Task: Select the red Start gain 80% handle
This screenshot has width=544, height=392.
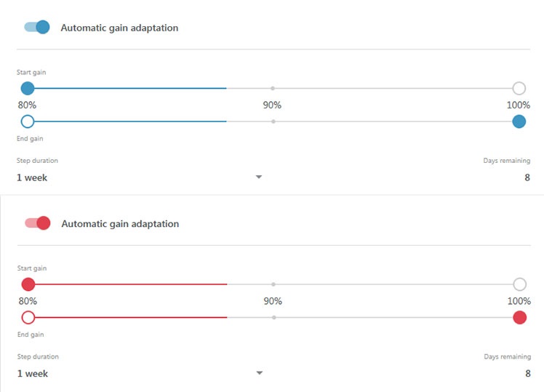Action: (x=28, y=284)
